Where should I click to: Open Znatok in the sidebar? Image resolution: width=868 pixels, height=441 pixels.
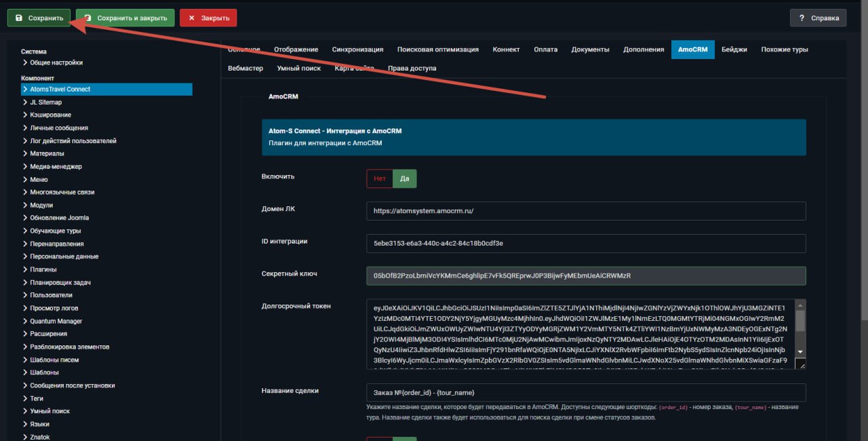pos(40,437)
